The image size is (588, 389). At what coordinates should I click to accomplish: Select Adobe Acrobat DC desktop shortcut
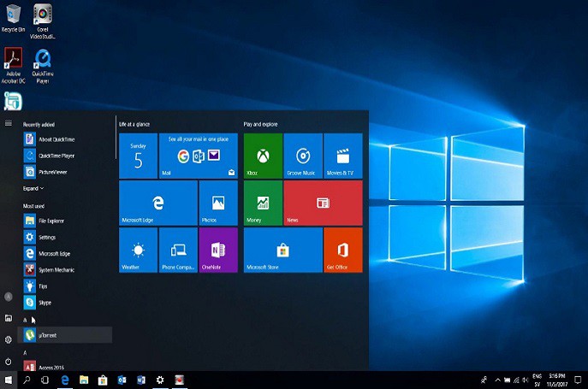coord(13,66)
